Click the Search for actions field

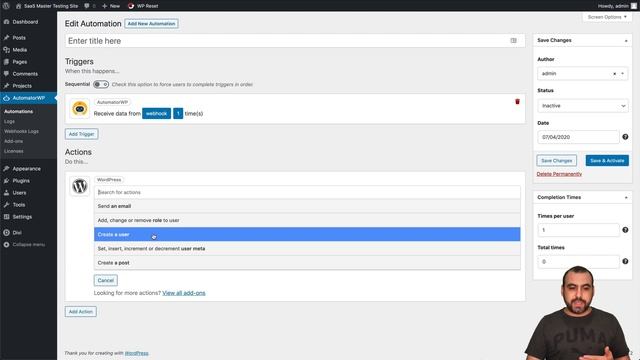(x=307, y=192)
